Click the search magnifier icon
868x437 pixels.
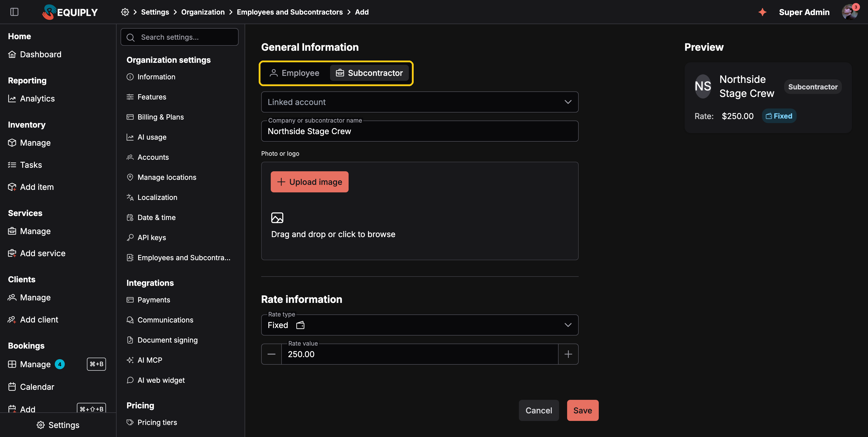(130, 37)
